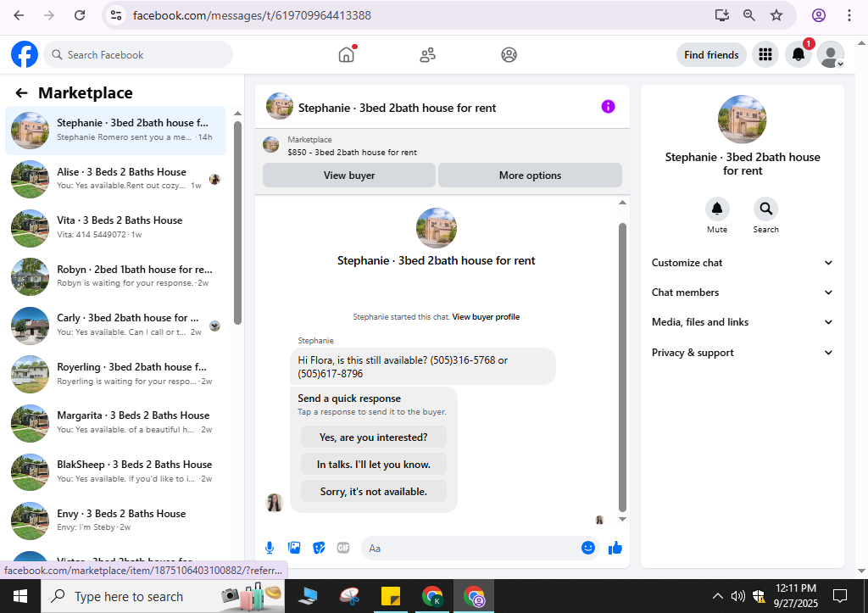Click the Search Facebook field

coord(138,54)
